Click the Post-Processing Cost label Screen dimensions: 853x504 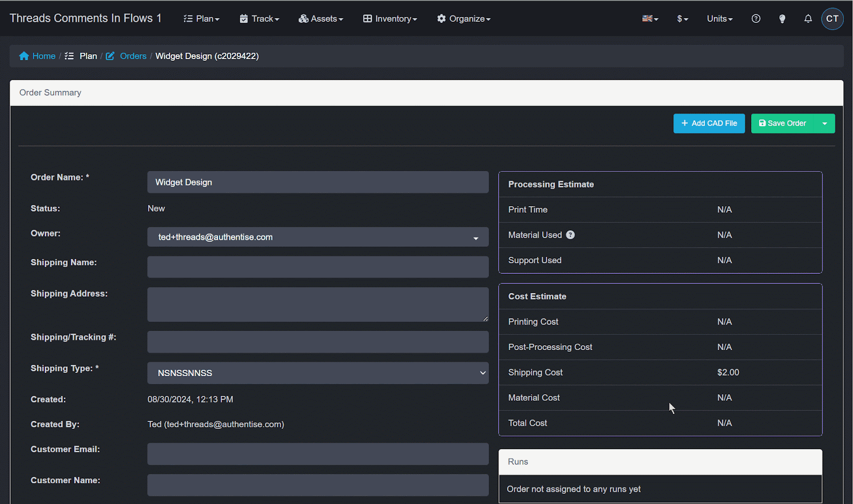[x=550, y=347]
